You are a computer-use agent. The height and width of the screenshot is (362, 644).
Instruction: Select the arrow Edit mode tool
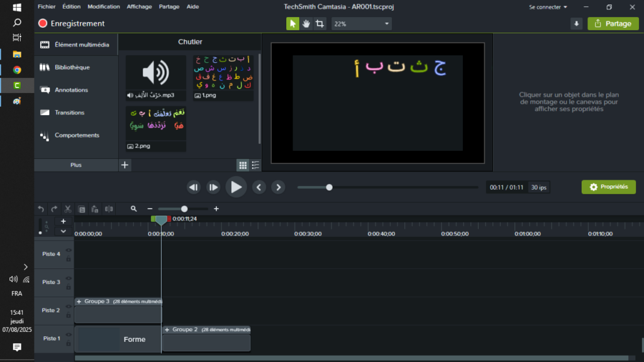tap(292, 24)
